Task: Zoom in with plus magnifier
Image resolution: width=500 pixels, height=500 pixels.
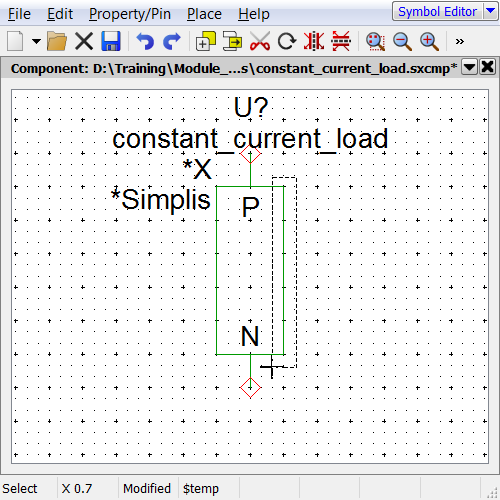Action: [429, 42]
